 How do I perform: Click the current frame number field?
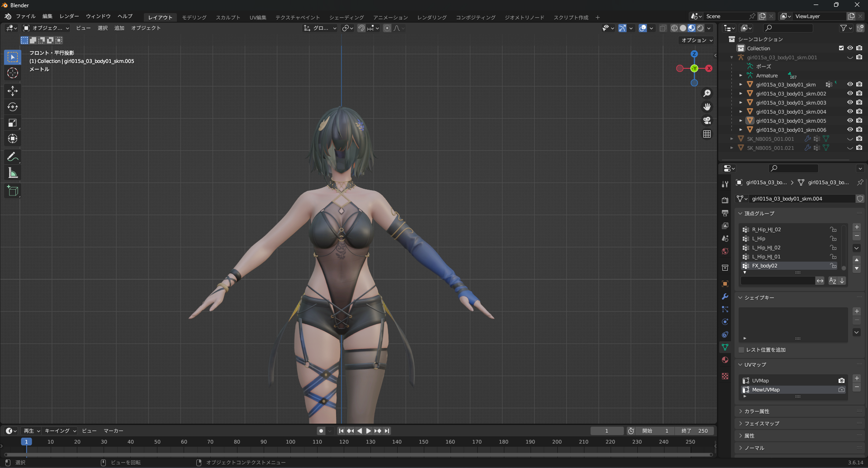click(607, 431)
